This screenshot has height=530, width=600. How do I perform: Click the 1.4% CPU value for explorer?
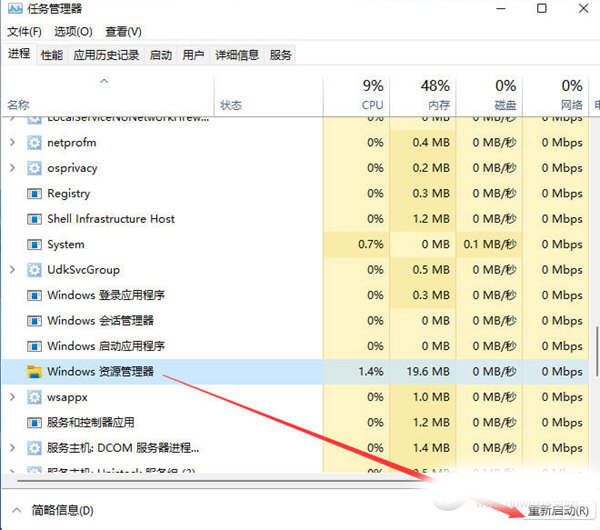point(371,371)
